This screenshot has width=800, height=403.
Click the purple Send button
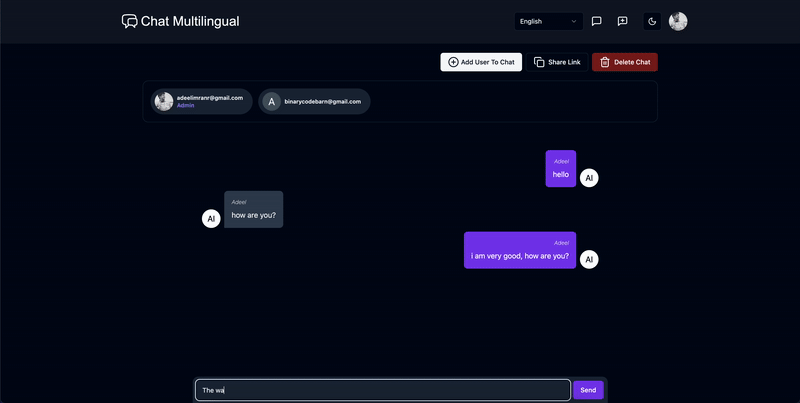click(588, 390)
